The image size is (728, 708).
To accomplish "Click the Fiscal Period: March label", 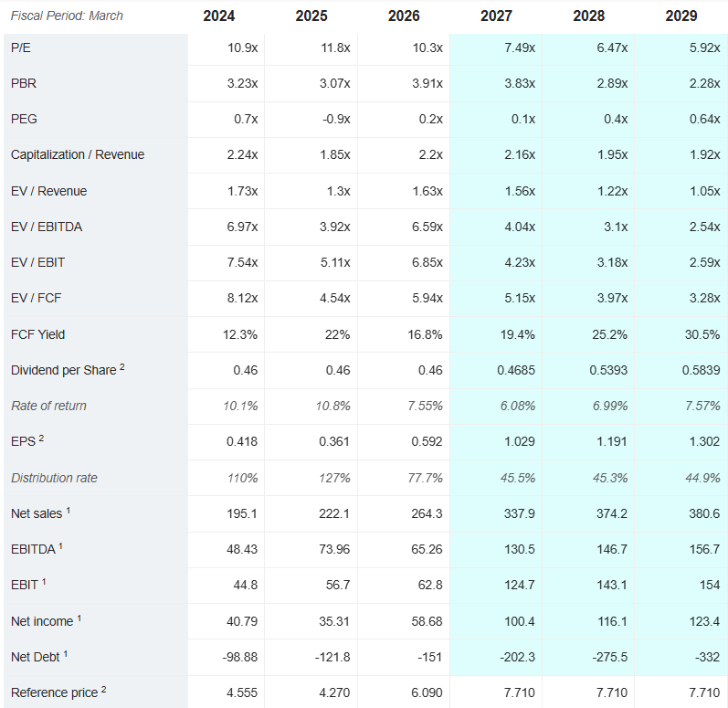I will (x=67, y=16).
